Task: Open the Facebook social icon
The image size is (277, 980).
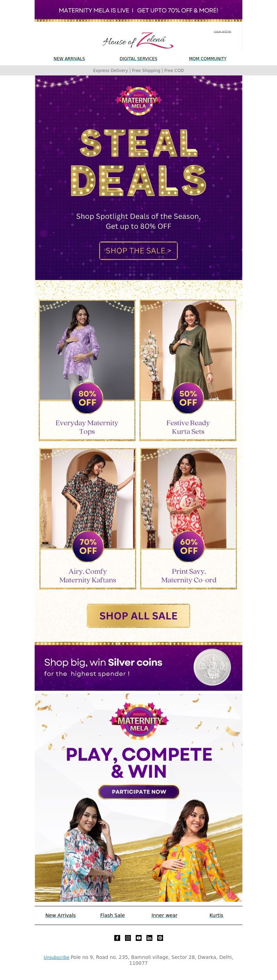Action: coord(117,938)
